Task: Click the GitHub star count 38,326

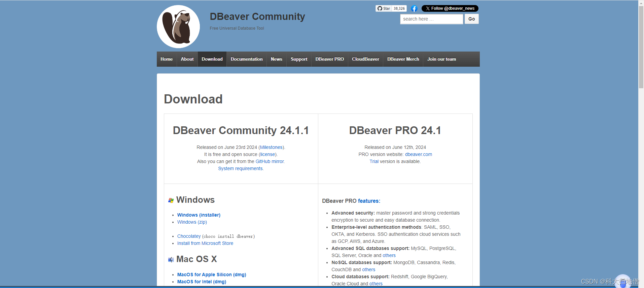Action: coord(399,8)
